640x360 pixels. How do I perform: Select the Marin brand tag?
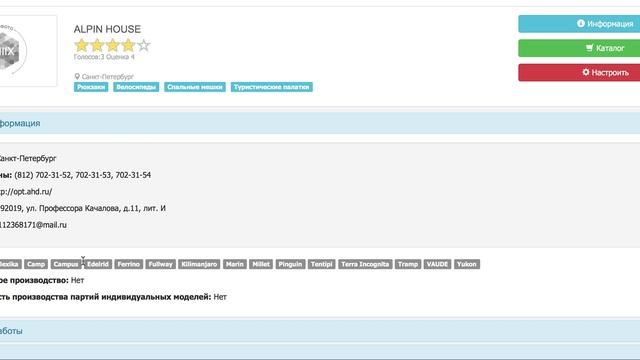[x=235, y=264]
